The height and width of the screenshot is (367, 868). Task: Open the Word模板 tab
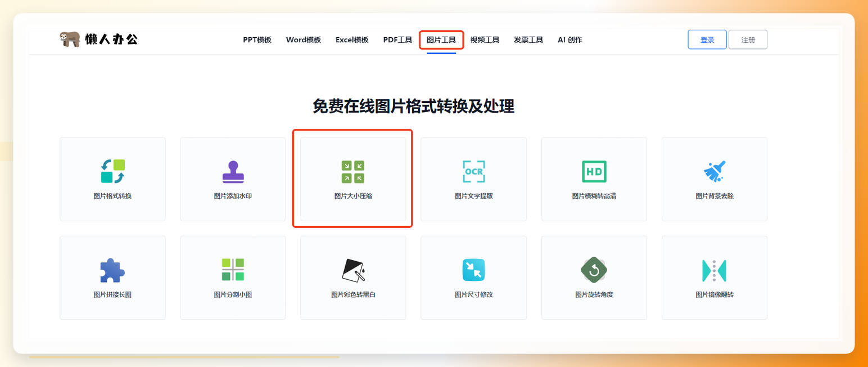(304, 40)
